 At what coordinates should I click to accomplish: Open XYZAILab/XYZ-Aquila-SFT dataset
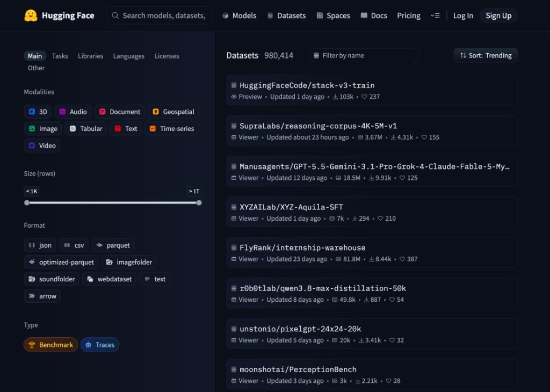(x=372, y=212)
